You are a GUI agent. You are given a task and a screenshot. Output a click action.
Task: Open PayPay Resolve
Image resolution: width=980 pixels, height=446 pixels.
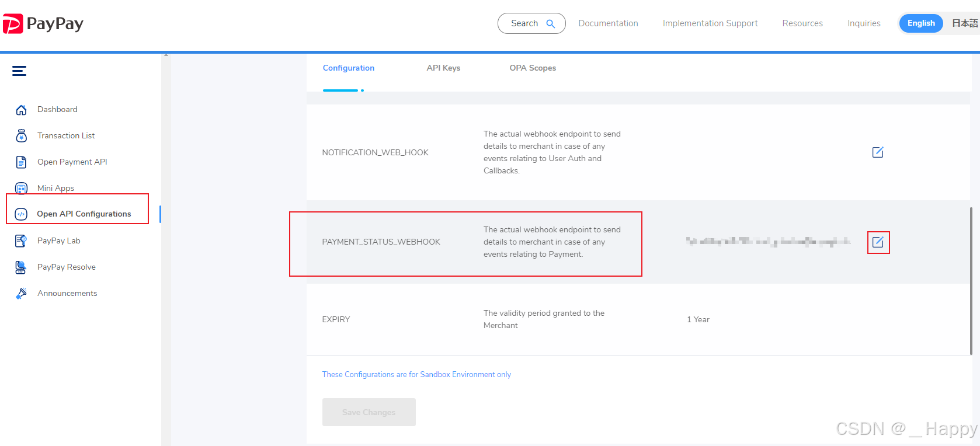[67, 267]
